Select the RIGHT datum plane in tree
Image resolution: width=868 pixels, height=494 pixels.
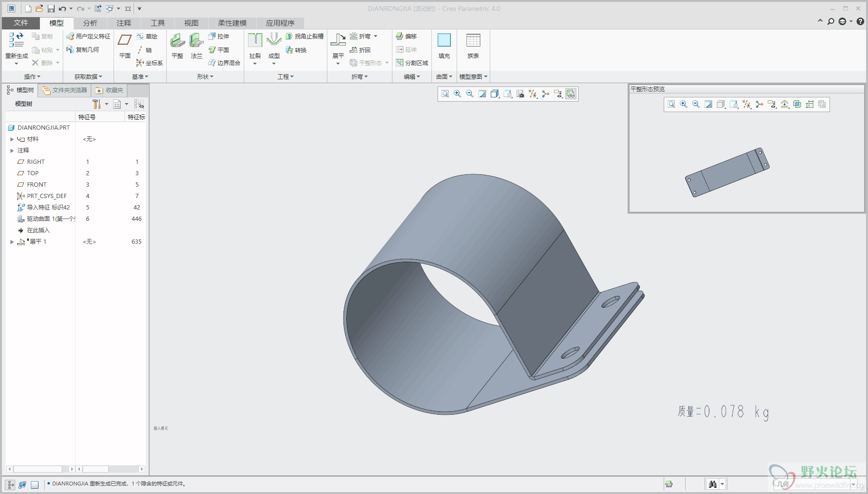tap(31, 162)
